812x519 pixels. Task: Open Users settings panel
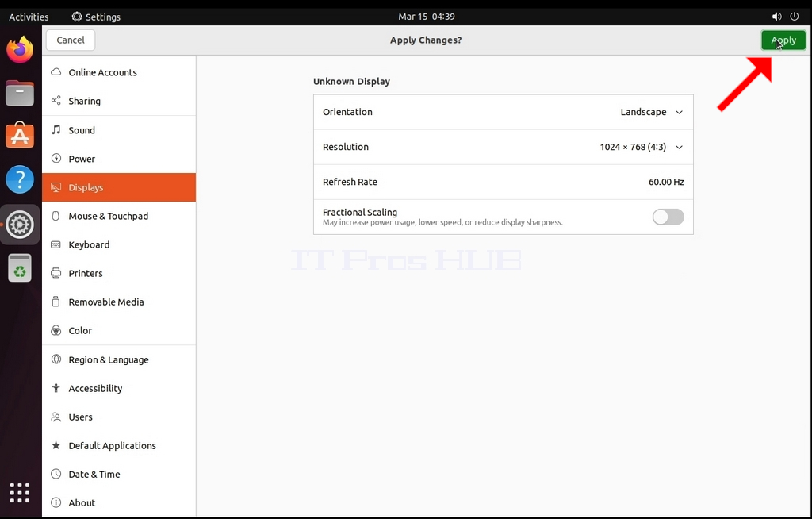point(119,417)
